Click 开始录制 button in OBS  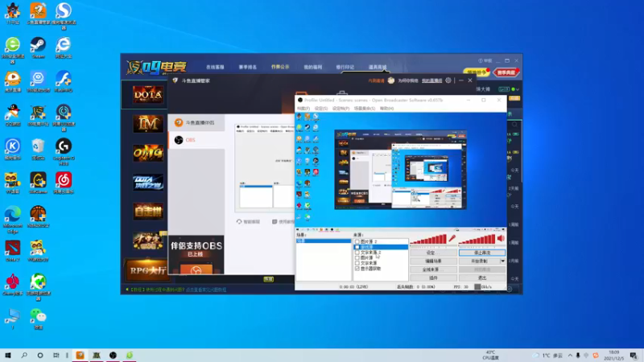tap(479, 261)
